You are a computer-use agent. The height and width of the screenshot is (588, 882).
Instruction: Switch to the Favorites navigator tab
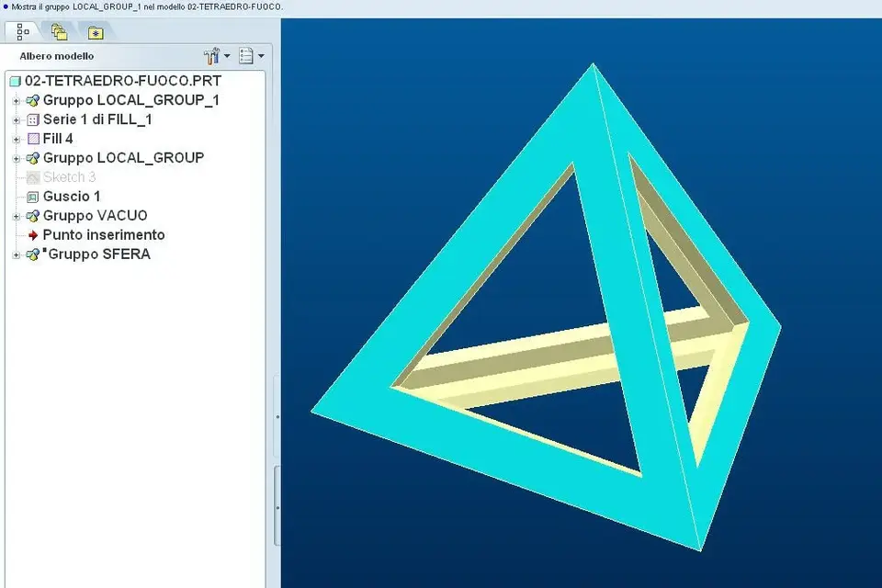coord(96,33)
